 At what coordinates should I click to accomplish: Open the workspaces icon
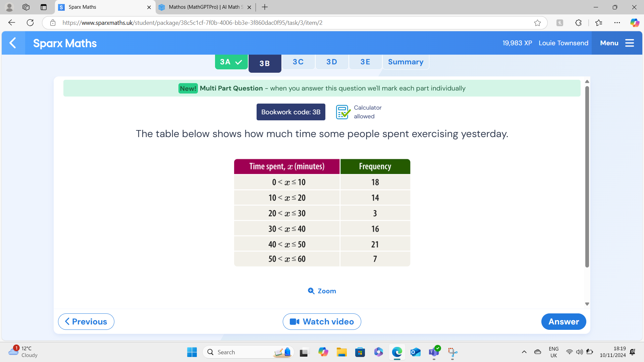26,7
